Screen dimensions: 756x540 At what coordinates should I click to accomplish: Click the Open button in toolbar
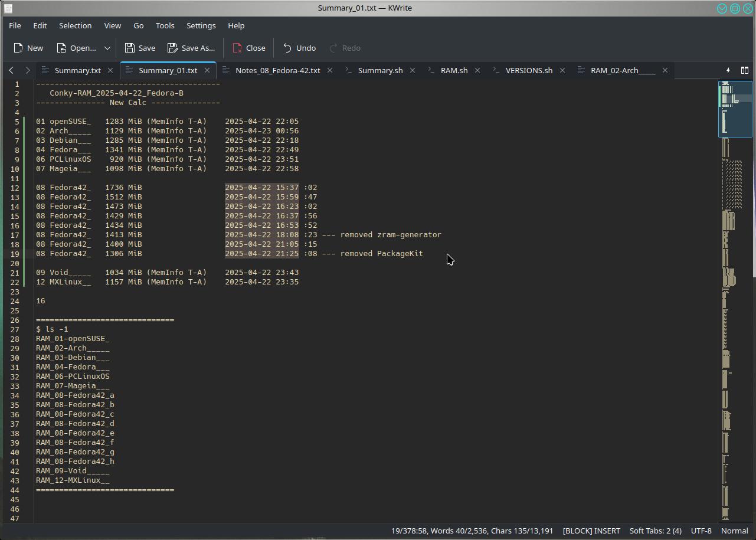[x=76, y=48]
